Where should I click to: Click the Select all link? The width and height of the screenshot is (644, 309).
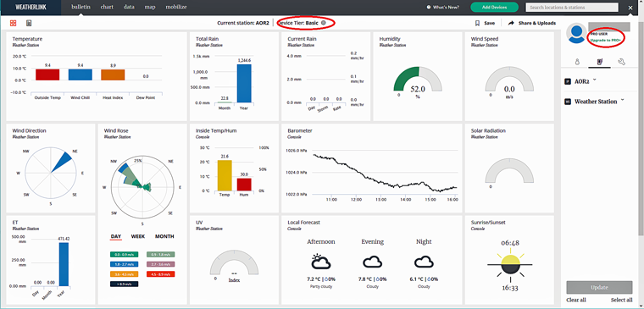pos(622,300)
